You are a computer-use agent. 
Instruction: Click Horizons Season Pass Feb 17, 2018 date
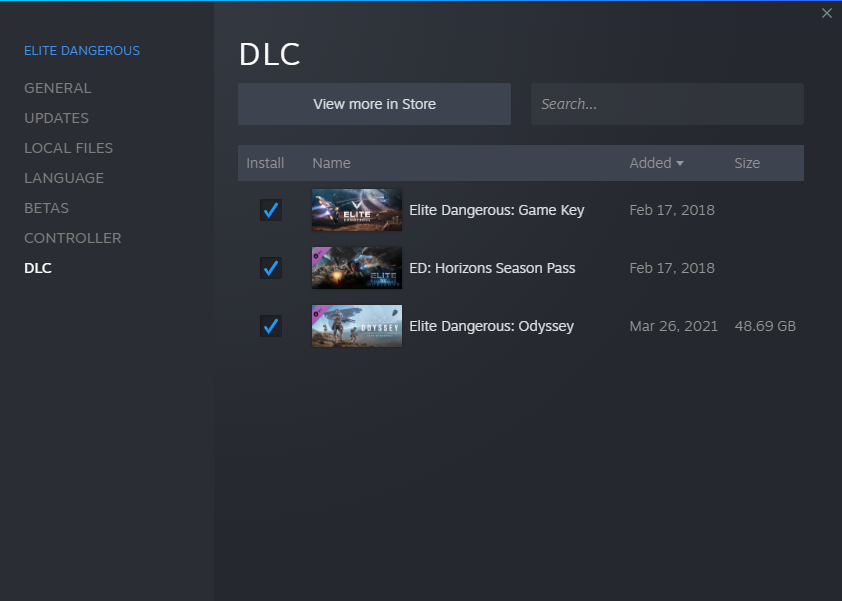[x=672, y=268]
